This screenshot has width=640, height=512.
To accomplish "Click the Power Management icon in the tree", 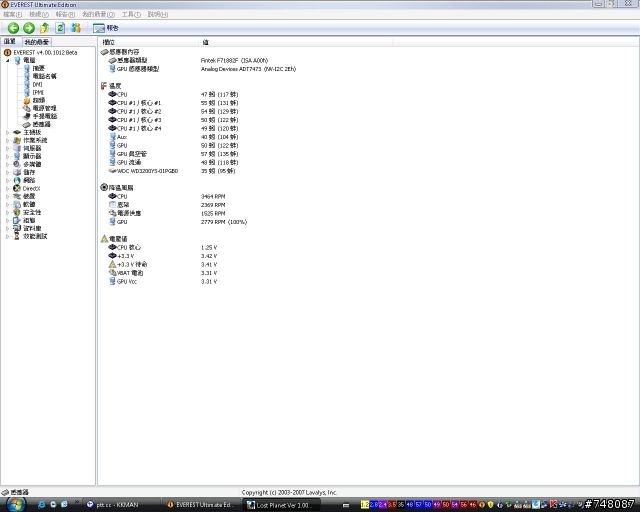I will click(x=27, y=108).
